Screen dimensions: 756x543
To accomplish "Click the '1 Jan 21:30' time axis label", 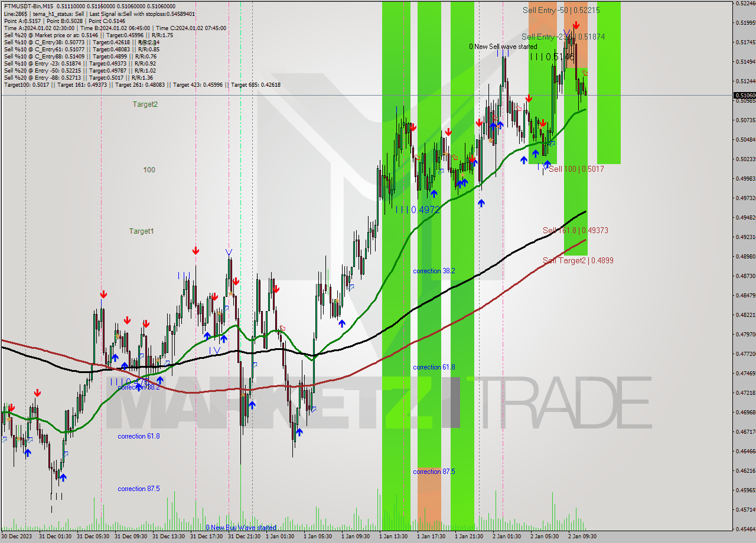I will pos(469,537).
